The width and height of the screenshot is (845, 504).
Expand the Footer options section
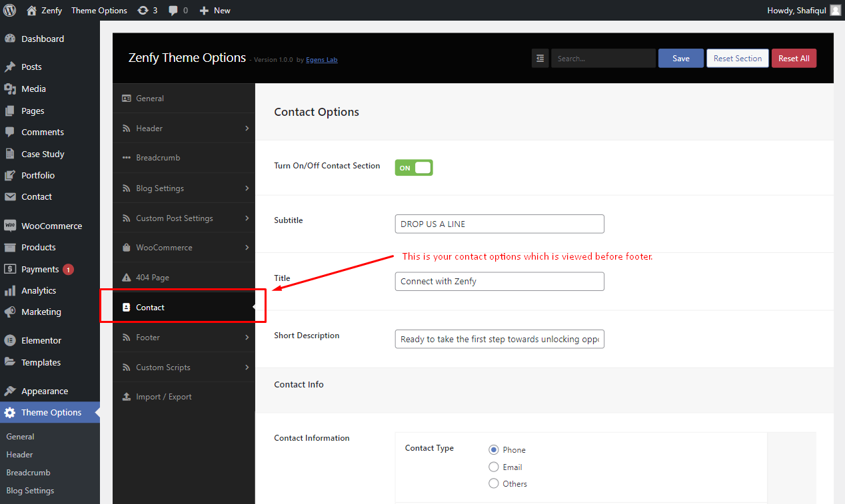click(x=184, y=337)
